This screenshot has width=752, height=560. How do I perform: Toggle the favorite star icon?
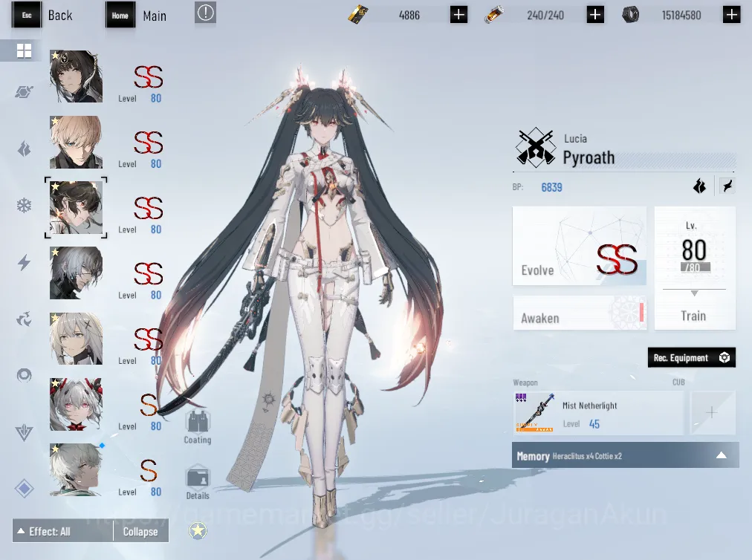click(198, 530)
